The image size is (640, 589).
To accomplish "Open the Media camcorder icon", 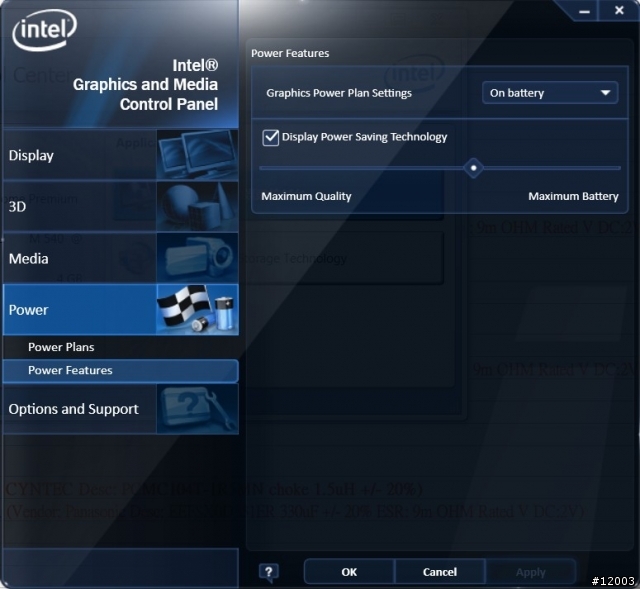I will point(198,258).
